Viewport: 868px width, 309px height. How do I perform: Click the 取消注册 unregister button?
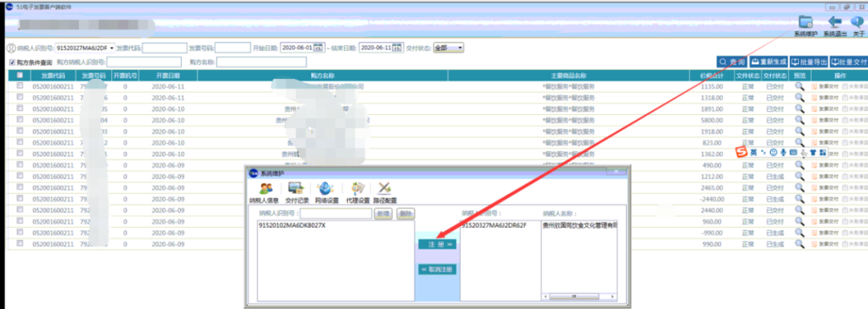tap(436, 270)
